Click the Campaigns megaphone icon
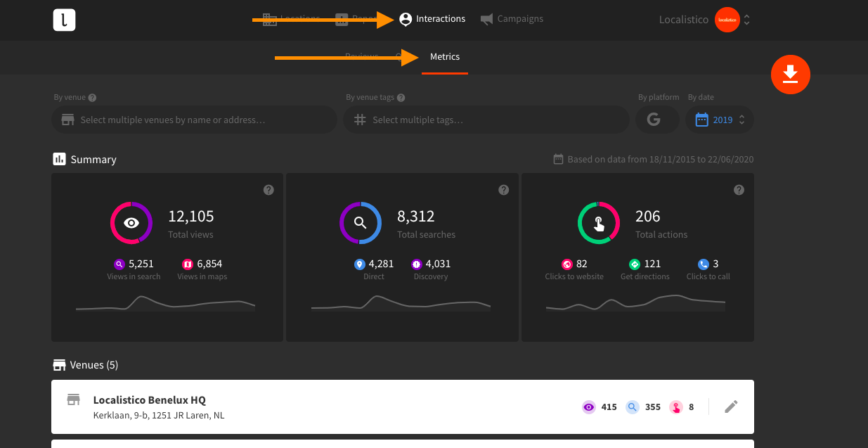Viewport: 868px width, 448px height. tap(486, 19)
